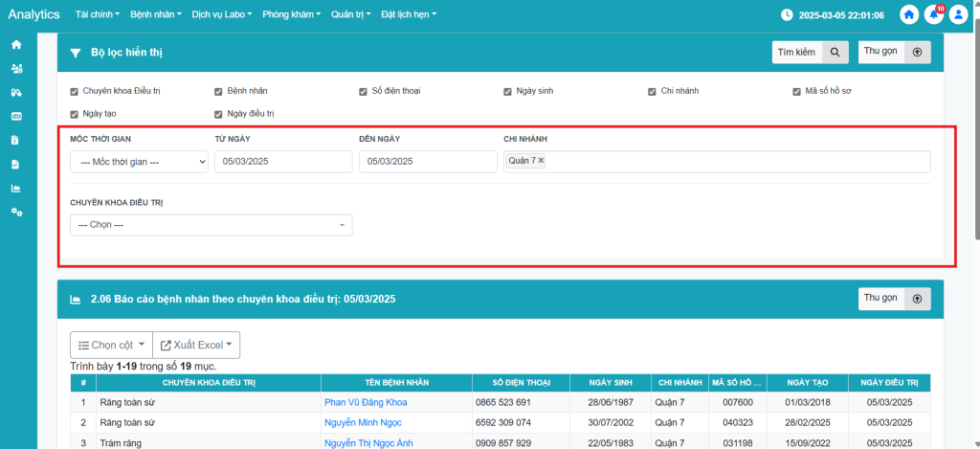Screen dimensions: 980x449
Task: Open patient link Phan Vũ Đăng Khoa
Action: 366,402
